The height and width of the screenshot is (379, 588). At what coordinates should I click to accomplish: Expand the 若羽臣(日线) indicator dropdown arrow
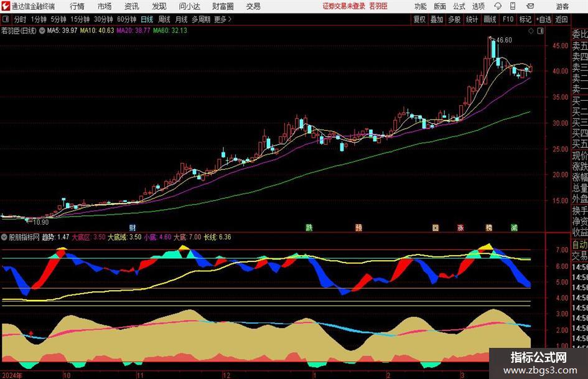42,30
